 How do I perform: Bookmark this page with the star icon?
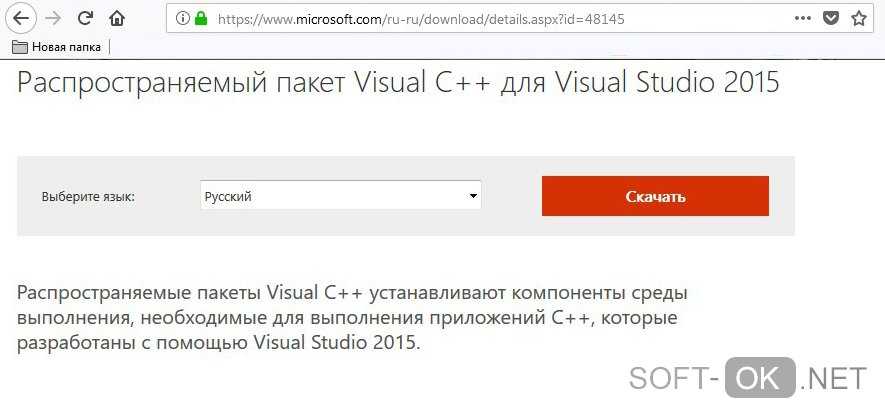[859, 19]
